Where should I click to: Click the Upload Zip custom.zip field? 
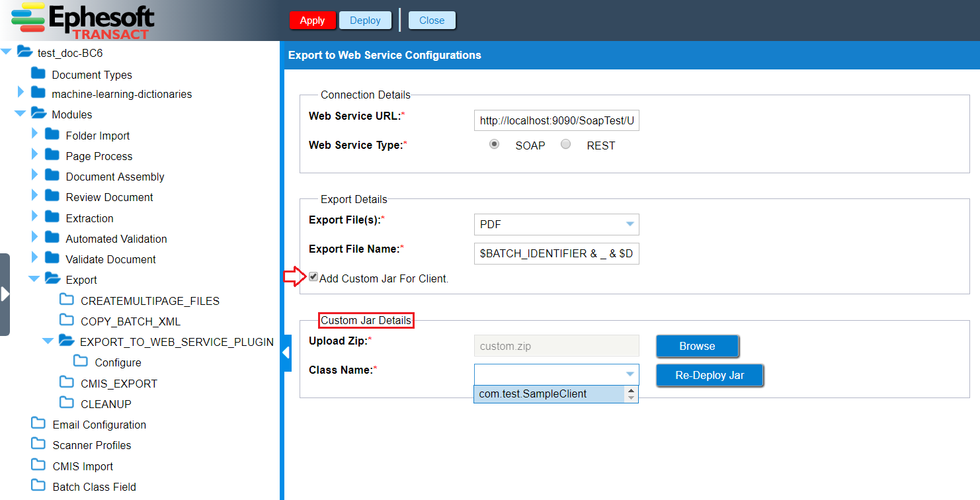[x=557, y=346]
